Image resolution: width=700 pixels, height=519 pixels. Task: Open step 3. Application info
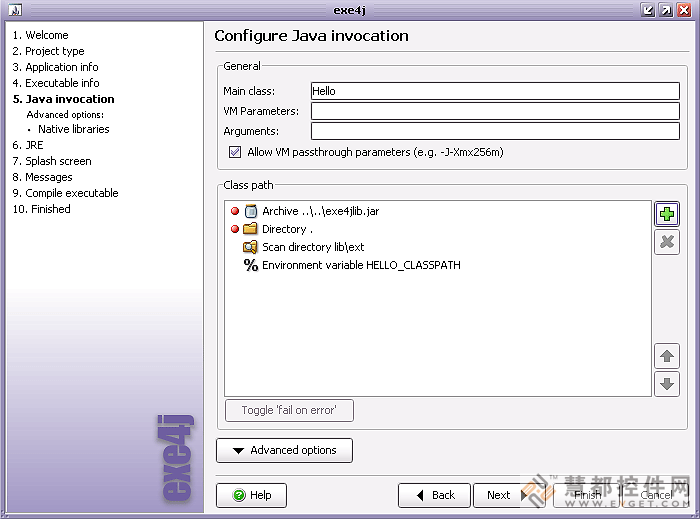55,67
